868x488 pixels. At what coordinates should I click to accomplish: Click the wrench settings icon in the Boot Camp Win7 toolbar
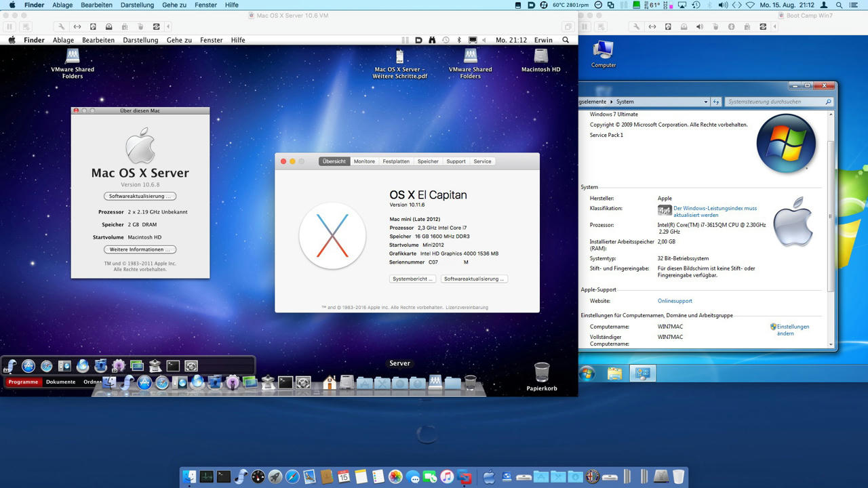coord(636,26)
